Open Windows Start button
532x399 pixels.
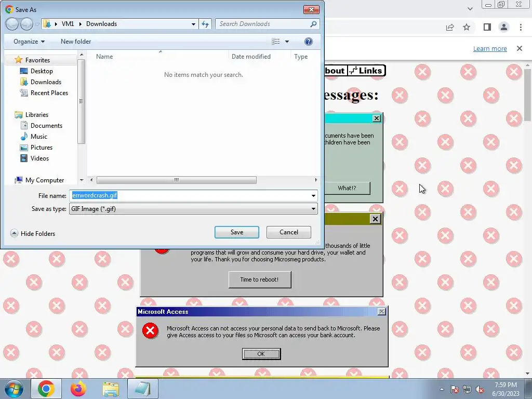pyautogui.click(x=14, y=389)
